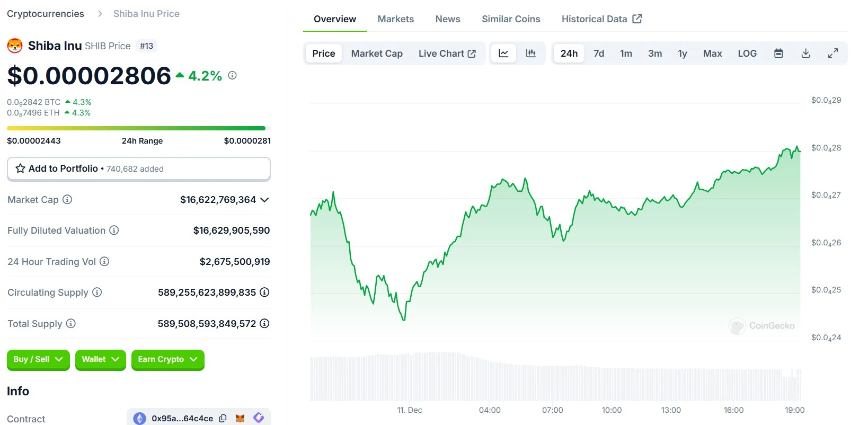868x425 pixels.
Task: Open the Markets tab
Action: click(x=395, y=19)
